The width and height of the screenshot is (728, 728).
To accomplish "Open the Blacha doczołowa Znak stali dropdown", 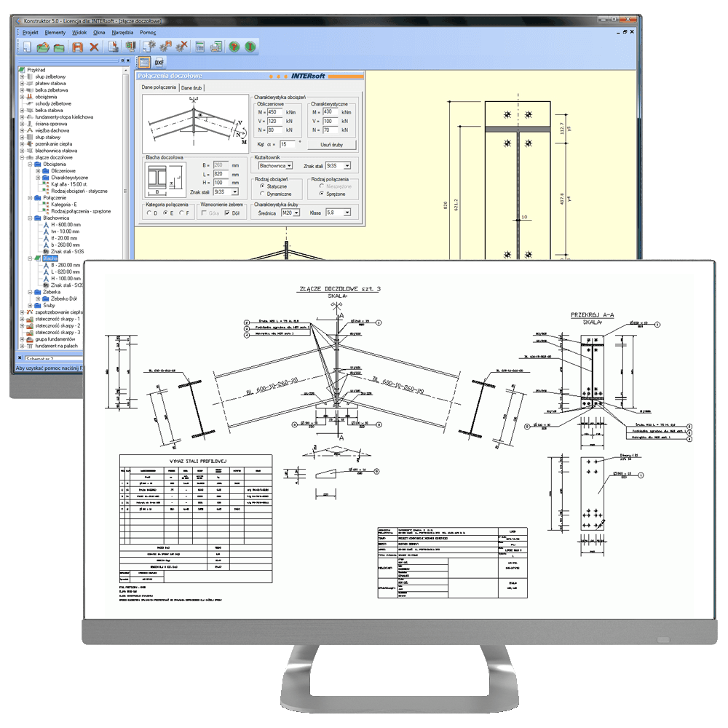I will (x=226, y=191).
